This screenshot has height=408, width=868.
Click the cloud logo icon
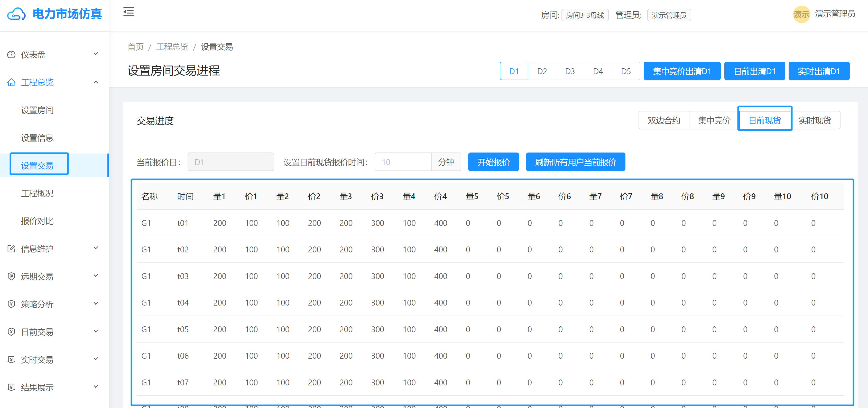16,14
